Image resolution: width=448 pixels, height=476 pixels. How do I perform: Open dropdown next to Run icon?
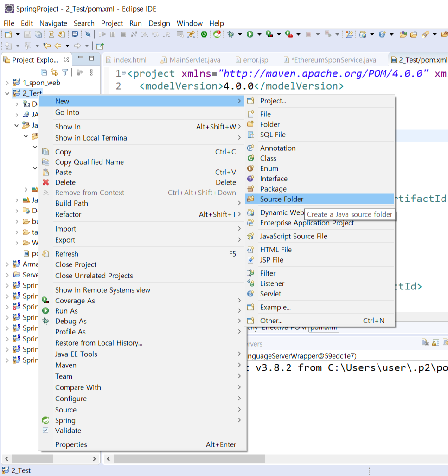[259, 34]
